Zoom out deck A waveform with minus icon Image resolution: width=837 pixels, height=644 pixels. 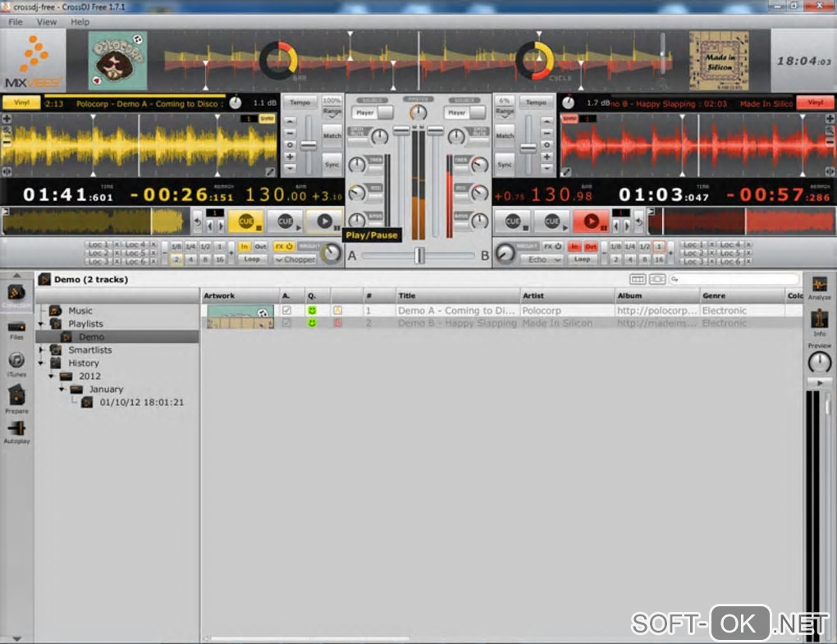pyautogui.click(x=7, y=143)
